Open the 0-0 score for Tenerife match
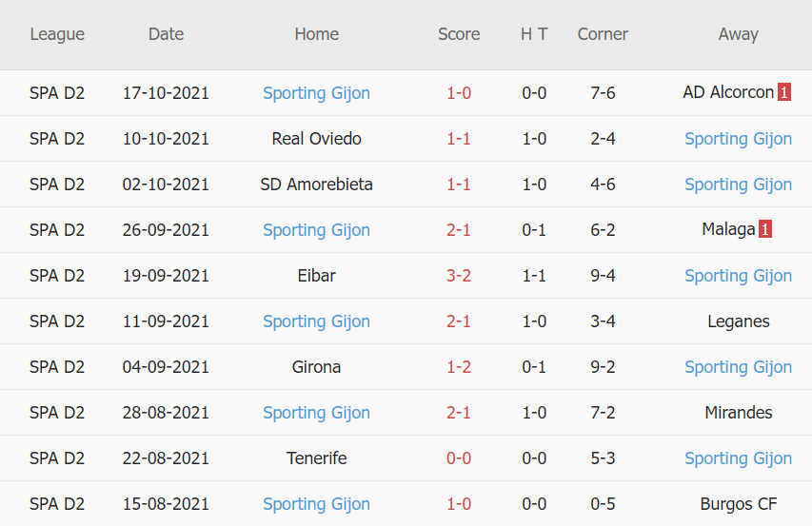 tap(459, 458)
